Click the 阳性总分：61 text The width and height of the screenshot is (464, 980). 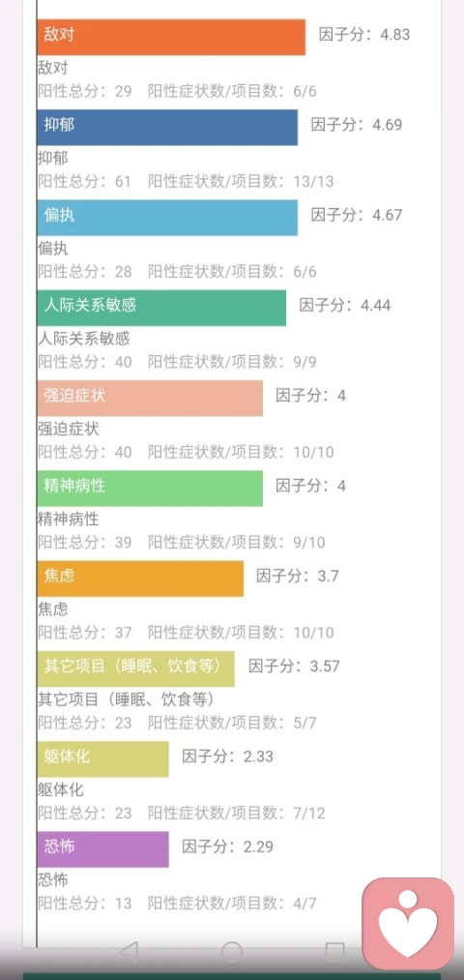tap(84, 182)
